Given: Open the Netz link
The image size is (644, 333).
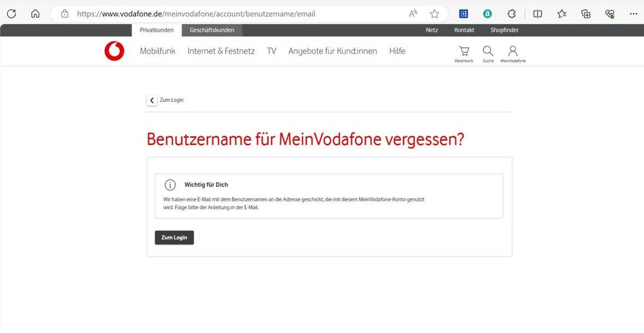Looking at the screenshot, I should 432,30.
